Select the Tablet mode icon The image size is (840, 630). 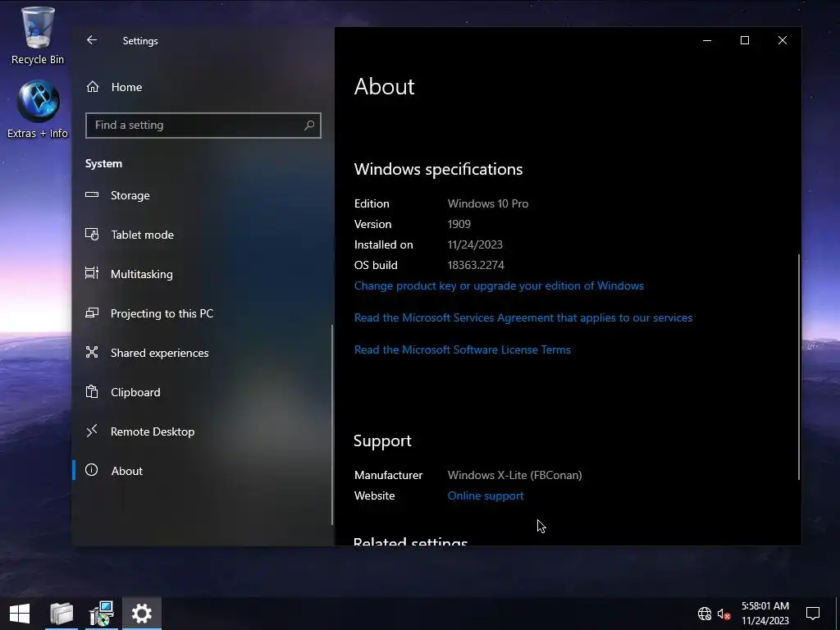coord(92,234)
